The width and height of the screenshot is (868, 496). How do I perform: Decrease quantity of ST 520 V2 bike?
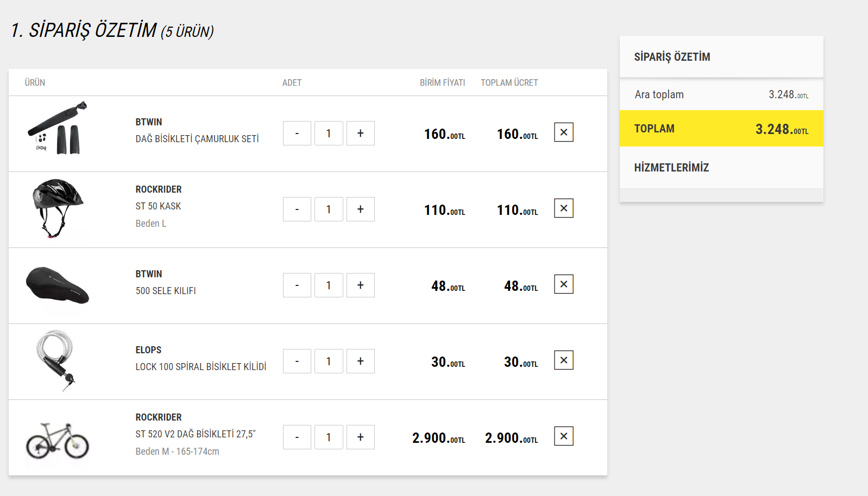[297, 437]
